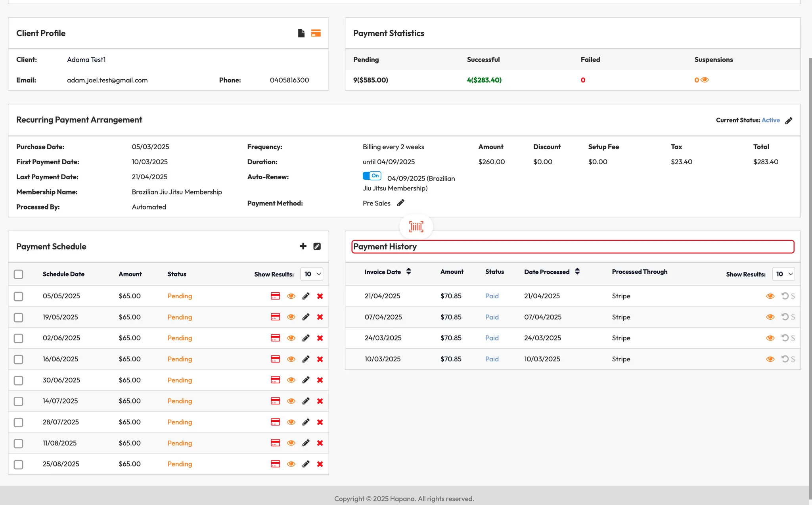Click the red barcode scanner icon

[x=416, y=227]
